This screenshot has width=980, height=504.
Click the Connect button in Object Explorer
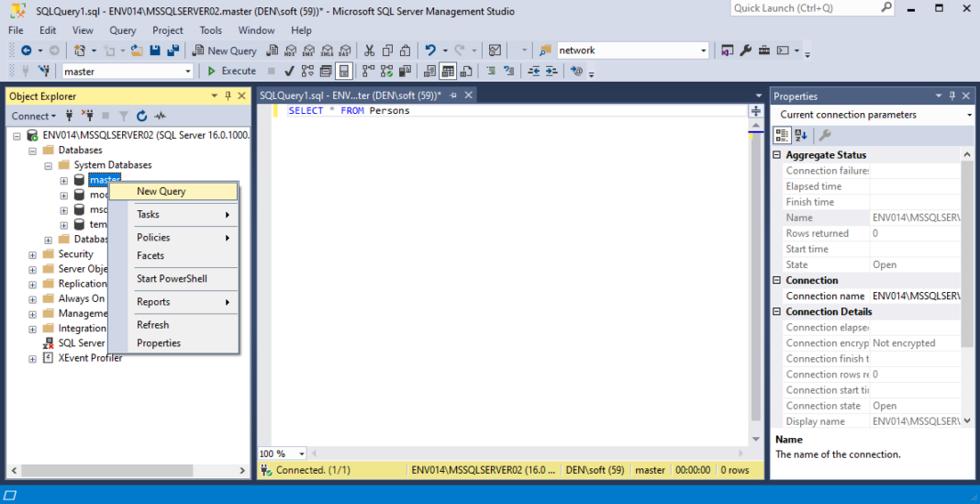click(x=33, y=116)
